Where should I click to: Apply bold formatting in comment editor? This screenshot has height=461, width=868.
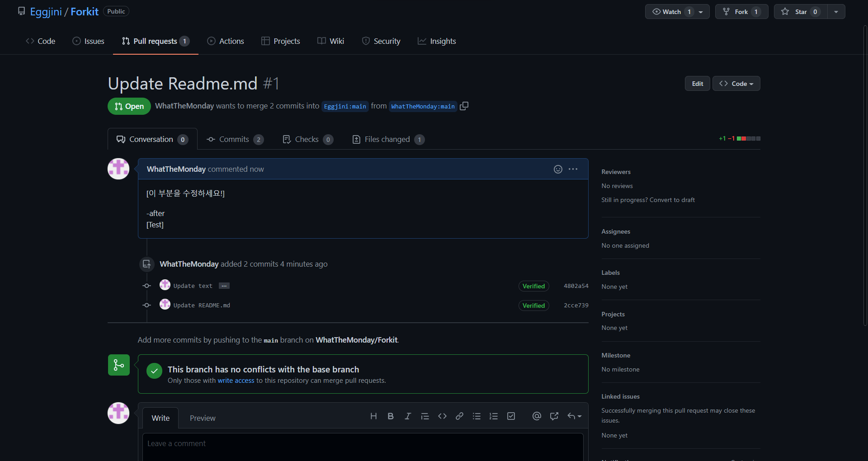coord(391,416)
